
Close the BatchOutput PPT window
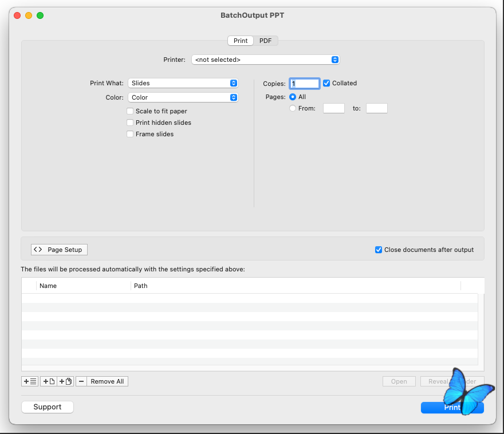(x=17, y=15)
